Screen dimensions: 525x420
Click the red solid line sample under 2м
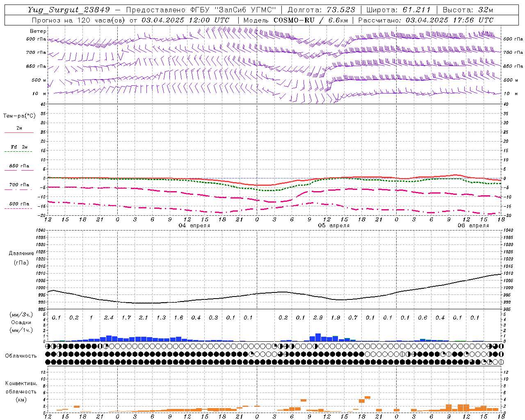click(19, 132)
